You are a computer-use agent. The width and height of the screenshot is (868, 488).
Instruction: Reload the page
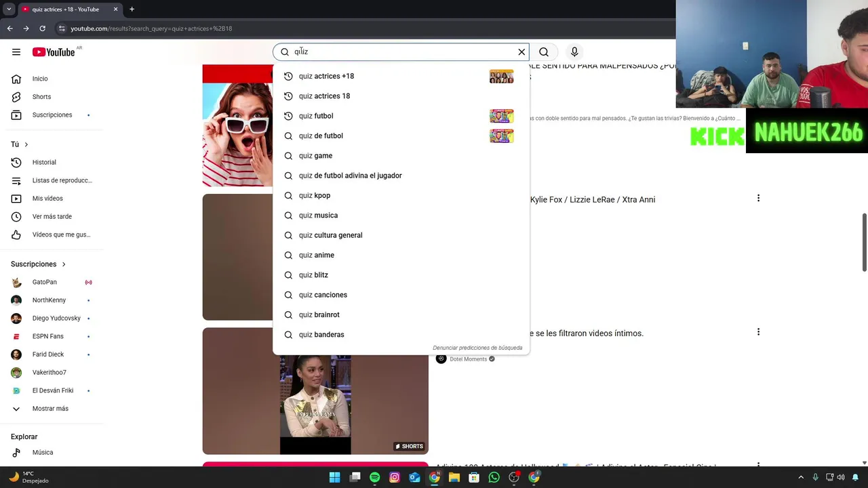pyautogui.click(x=42, y=28)
